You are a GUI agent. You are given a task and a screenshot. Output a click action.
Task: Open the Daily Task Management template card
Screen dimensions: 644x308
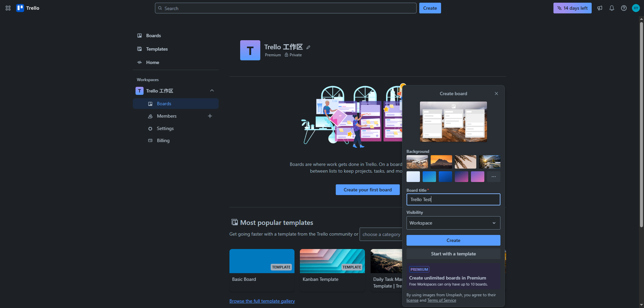tap(386, 270)
